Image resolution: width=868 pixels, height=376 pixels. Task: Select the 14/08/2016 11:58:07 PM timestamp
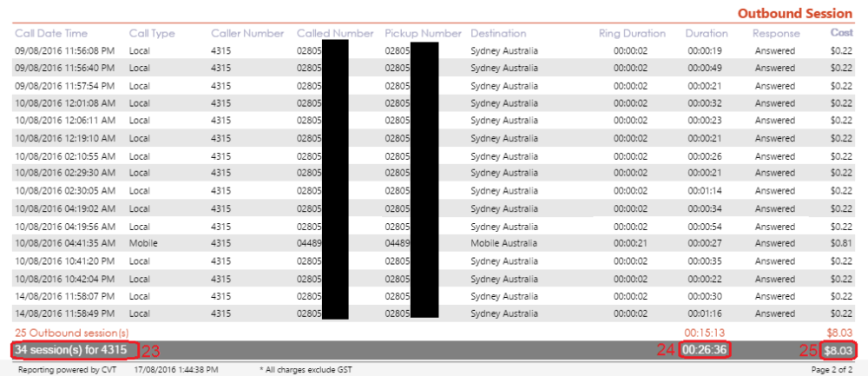pyautogui.click(x=65, y=296)
